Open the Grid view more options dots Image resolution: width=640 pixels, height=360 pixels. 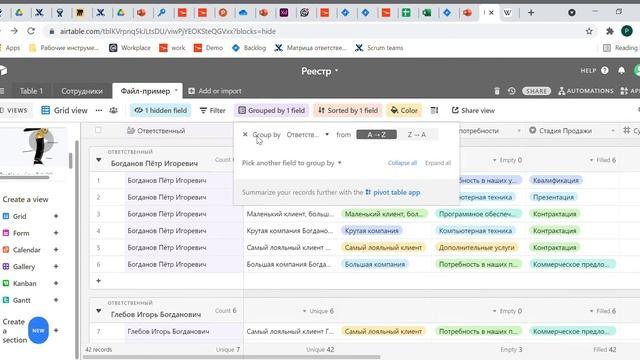(x=99, y=110)
